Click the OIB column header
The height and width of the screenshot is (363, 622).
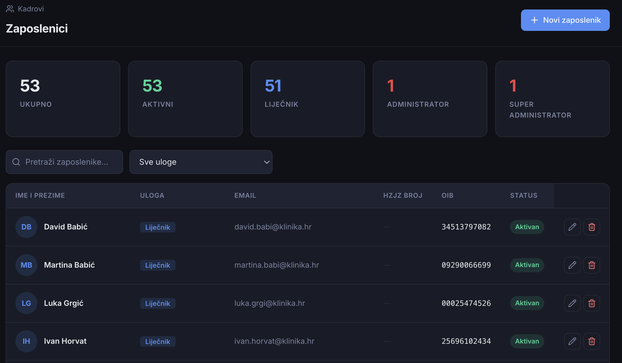pyautogui.click(x=447, y=196)
